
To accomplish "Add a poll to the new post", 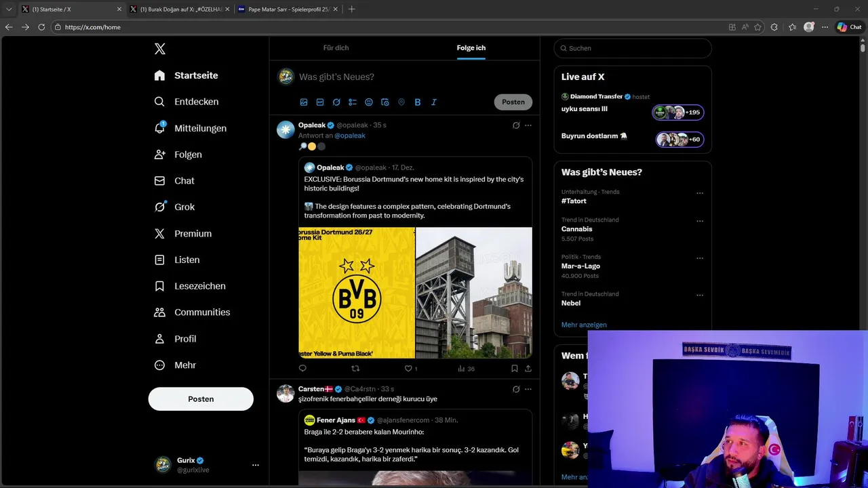I will [353, 102].
